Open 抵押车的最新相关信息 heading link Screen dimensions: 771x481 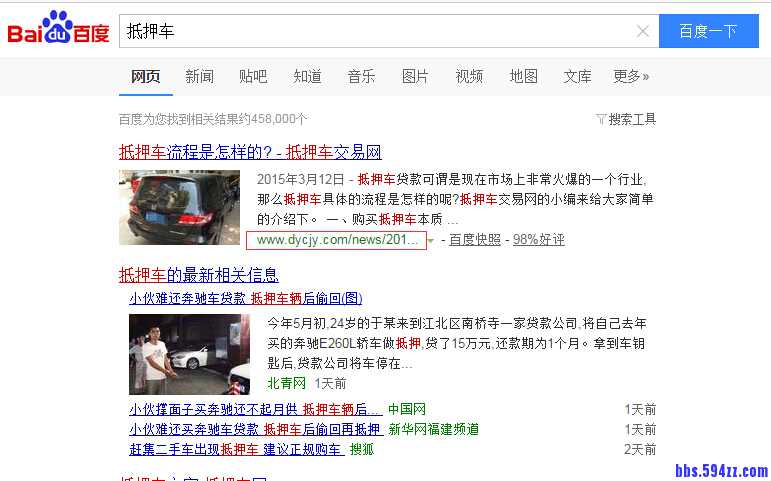(199, 275)
